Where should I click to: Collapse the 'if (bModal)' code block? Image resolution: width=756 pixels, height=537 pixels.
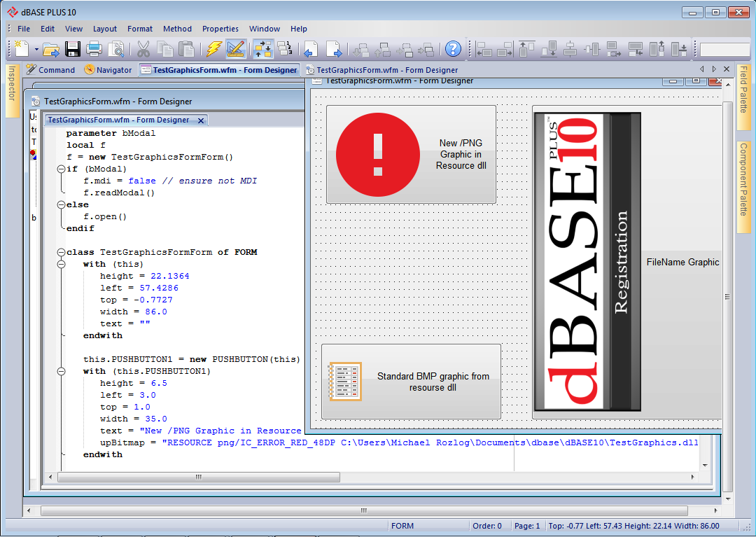click(x=61, y=169)
